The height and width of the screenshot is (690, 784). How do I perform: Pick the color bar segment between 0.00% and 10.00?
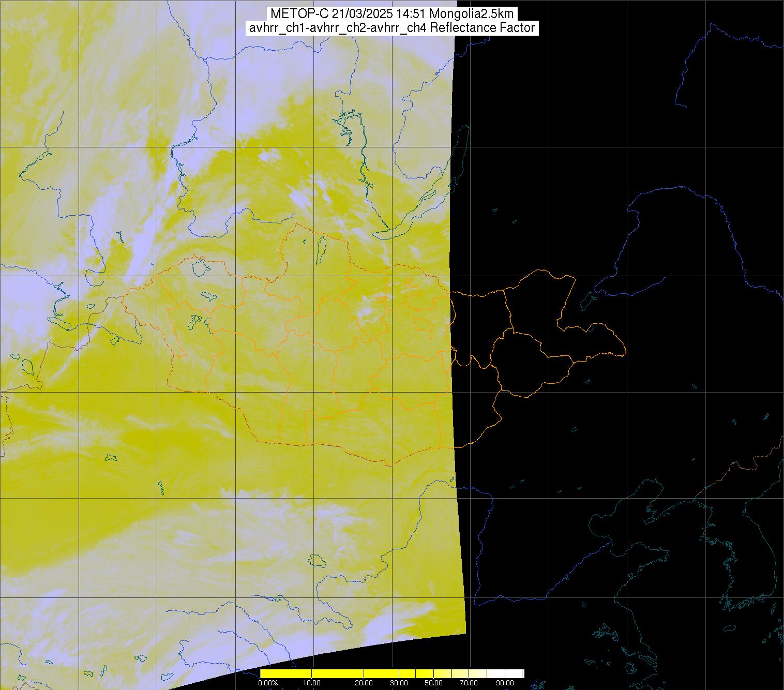[x=286, y=673]
